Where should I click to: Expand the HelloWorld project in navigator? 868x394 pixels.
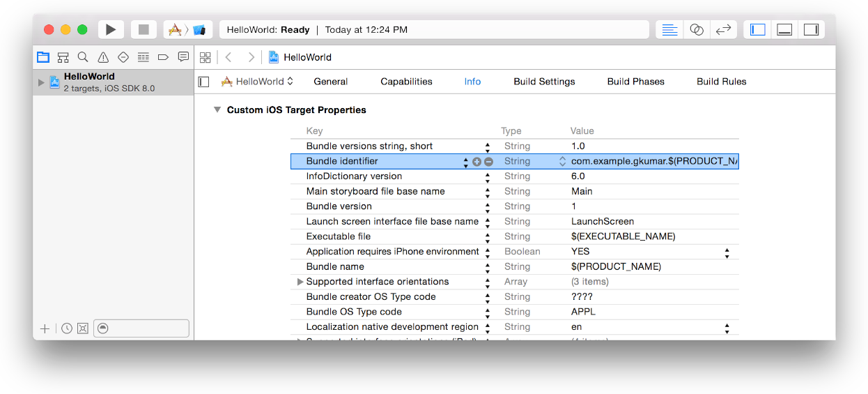coord(41,82)
